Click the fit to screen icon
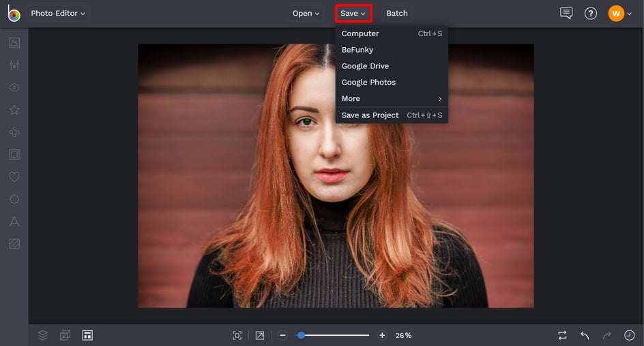The image size is (644, 346). (237, 335)
